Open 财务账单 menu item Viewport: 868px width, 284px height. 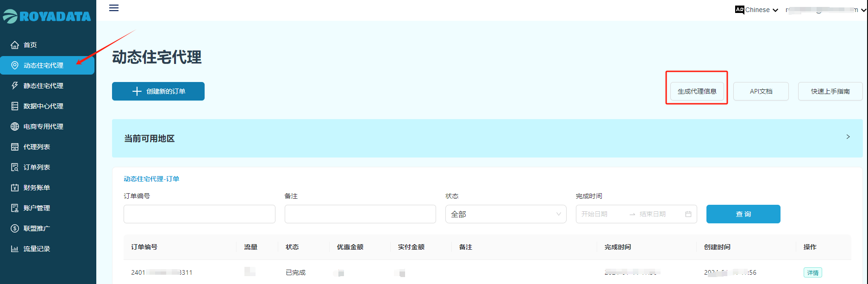pos(48,188)
